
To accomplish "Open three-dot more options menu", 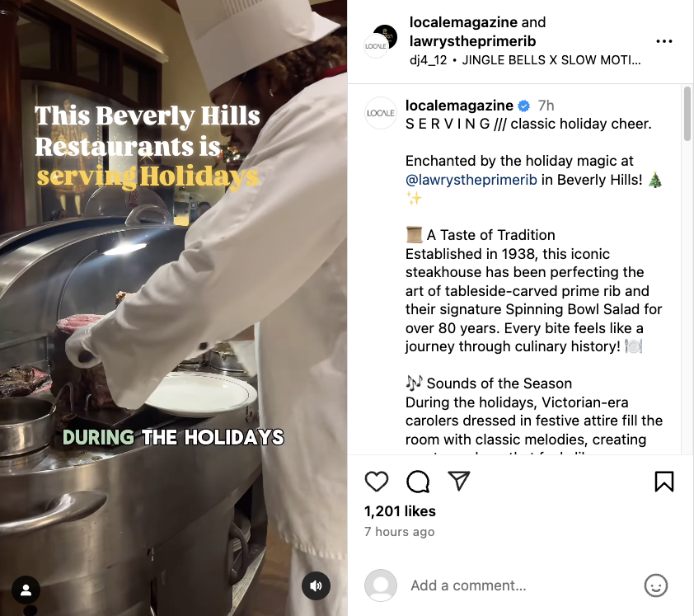I will pyautogui.click(x=664, y=41).
